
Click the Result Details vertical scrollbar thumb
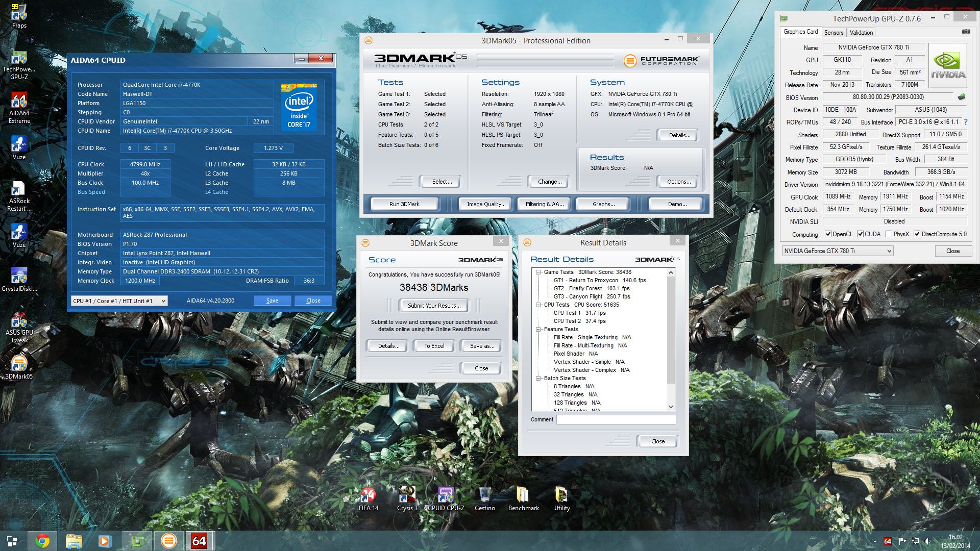[x=671, y=331]
